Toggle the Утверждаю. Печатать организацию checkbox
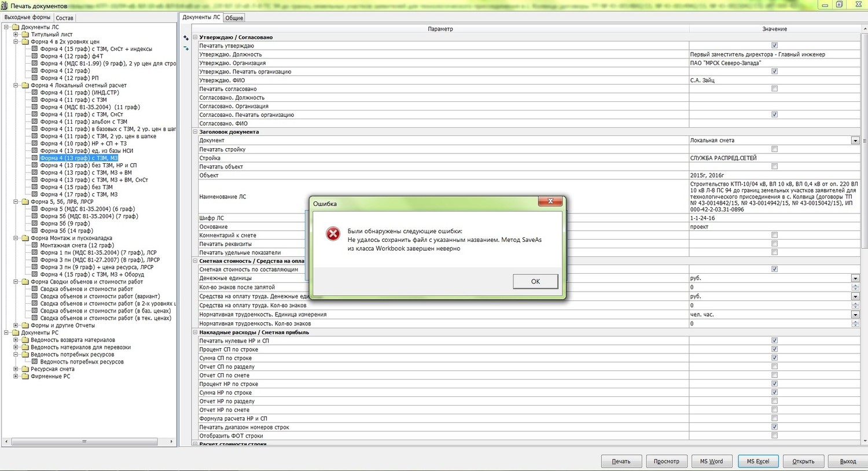The width and height of the screenshot is (868, 471). [x=774, y=72]
